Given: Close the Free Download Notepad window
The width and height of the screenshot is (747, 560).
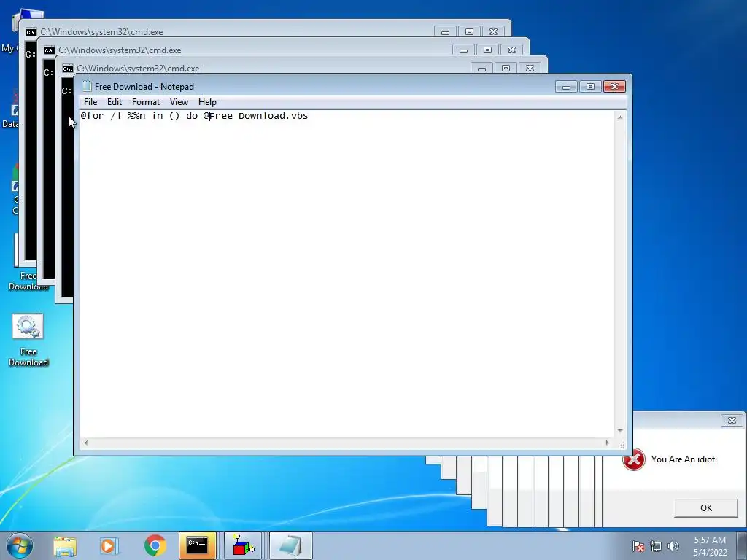Looking at the screenshot, I should click(614, 87).
